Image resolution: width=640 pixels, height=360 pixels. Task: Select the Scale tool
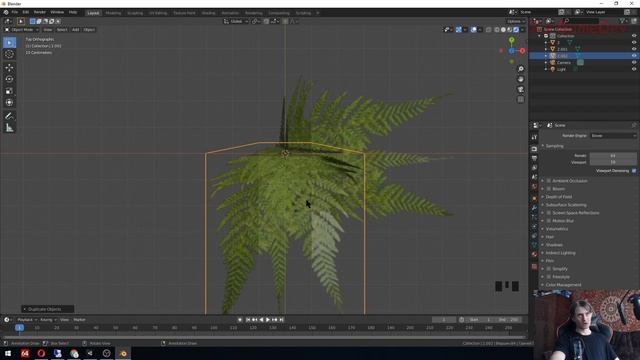(9, 91)
